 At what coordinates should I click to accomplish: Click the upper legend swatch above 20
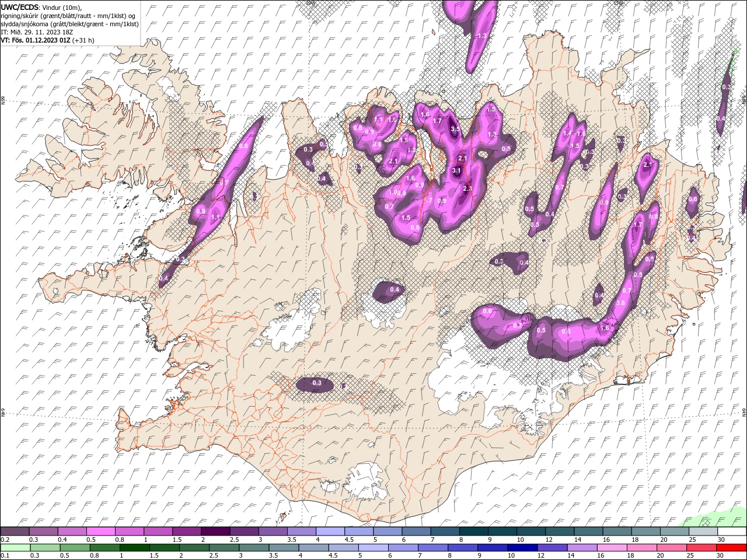pos(675,531)
